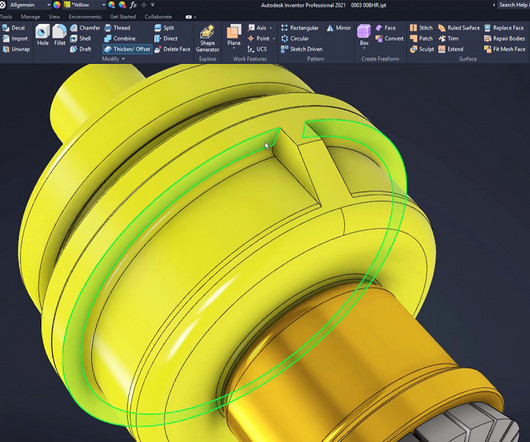Choose the Split tool
The width and height of the screenshot is (530, 442).
(x=164, y=28)
